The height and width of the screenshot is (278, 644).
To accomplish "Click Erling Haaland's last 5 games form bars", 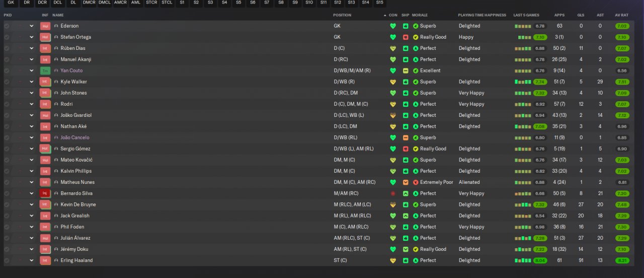I will click(x=523, y=260).
